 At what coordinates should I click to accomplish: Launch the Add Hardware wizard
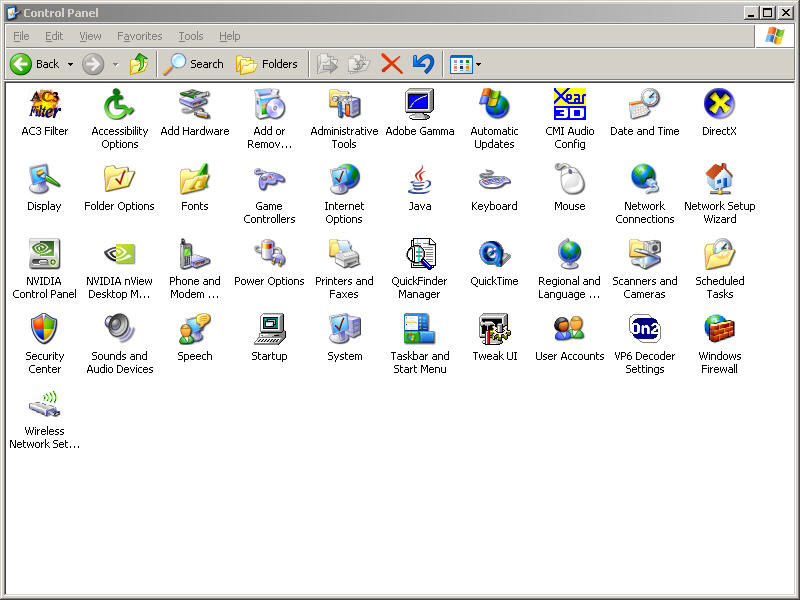194,112
